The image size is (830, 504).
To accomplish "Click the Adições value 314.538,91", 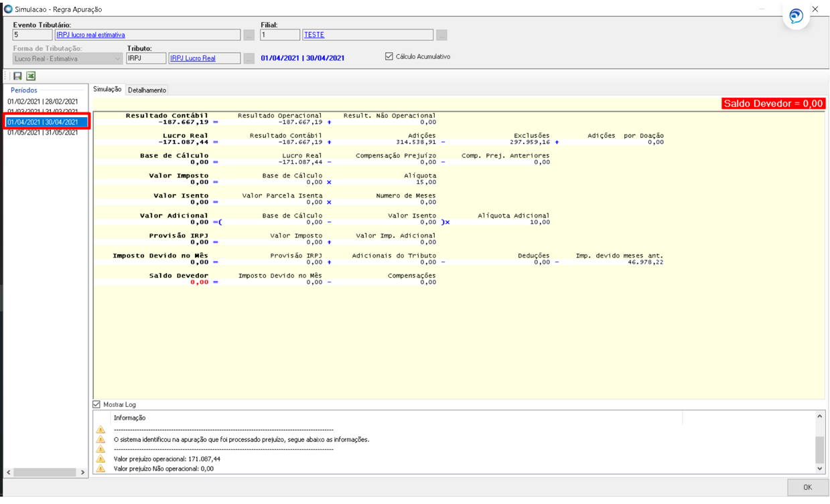I will coord(415,142).
